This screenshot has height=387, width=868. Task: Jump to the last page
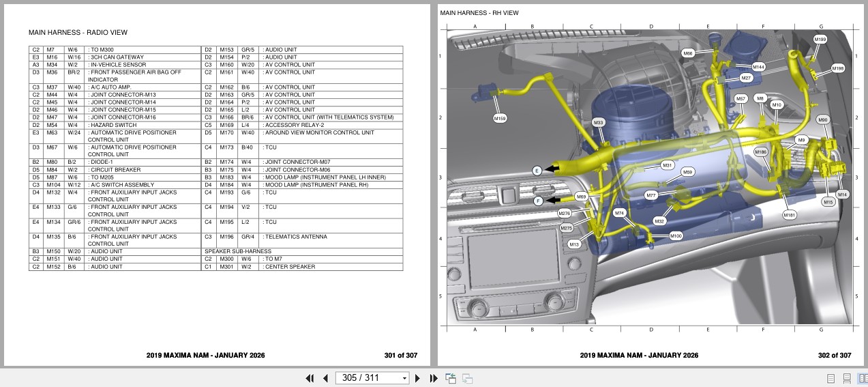(433, 378)
